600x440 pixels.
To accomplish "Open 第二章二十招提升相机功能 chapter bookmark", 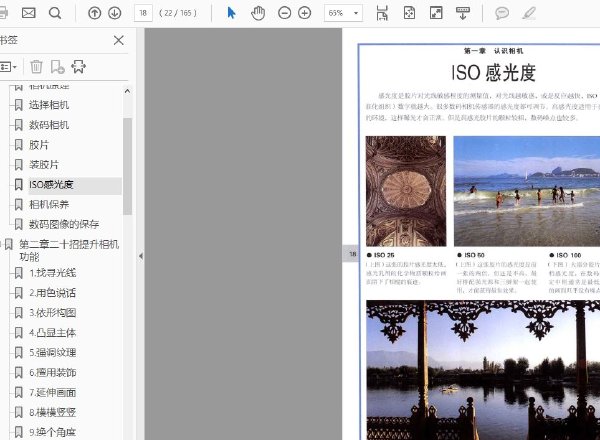I will [69, 250].
